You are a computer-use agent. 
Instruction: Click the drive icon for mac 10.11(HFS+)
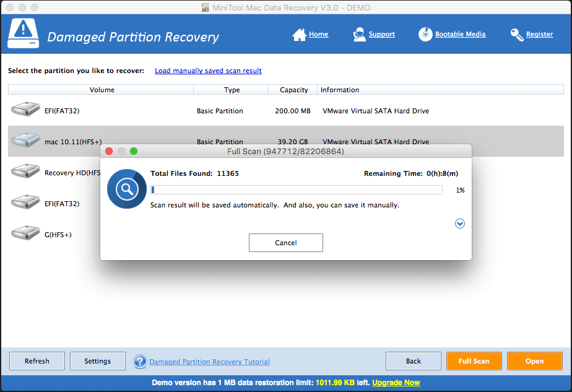pyautogui.click(x=25, y=140)
